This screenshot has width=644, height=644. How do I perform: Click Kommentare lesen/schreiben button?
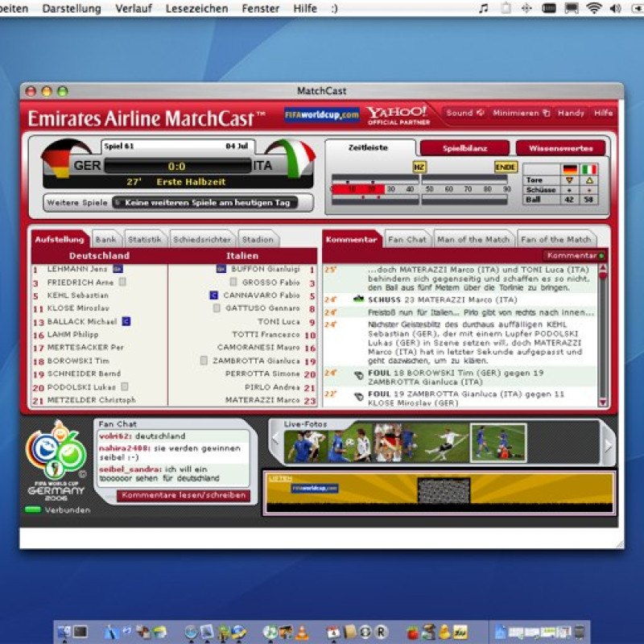[x=184, y=495]
